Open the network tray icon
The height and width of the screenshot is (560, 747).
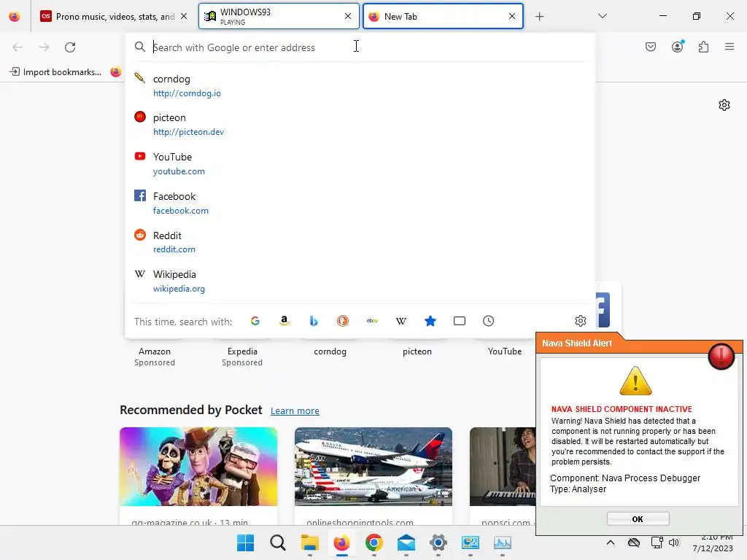(657, 542)
